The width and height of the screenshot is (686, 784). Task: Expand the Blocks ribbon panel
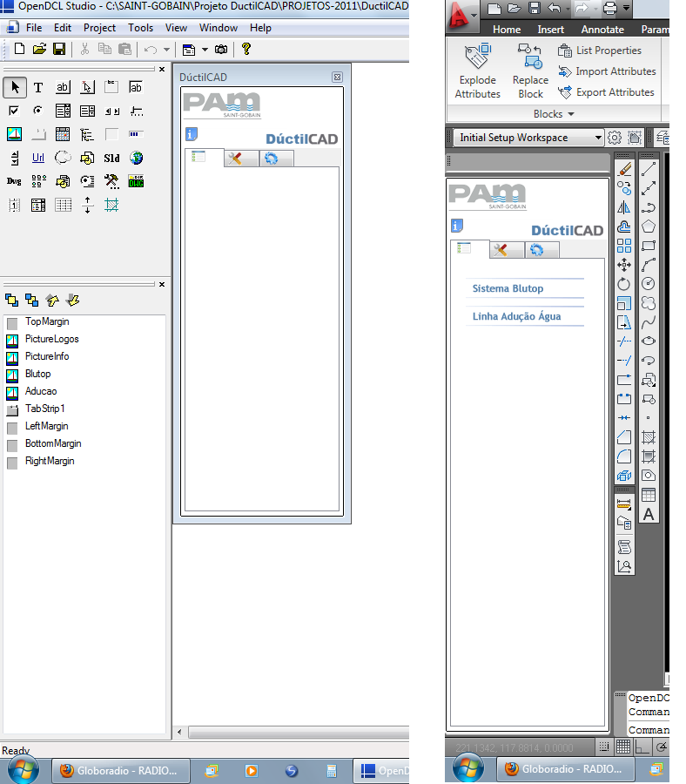click(x=554, y=114)
